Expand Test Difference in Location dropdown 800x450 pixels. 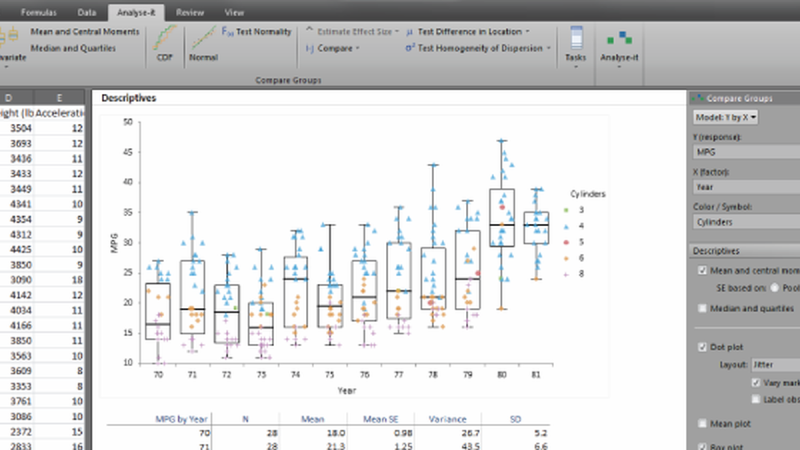tap(527, 32)
